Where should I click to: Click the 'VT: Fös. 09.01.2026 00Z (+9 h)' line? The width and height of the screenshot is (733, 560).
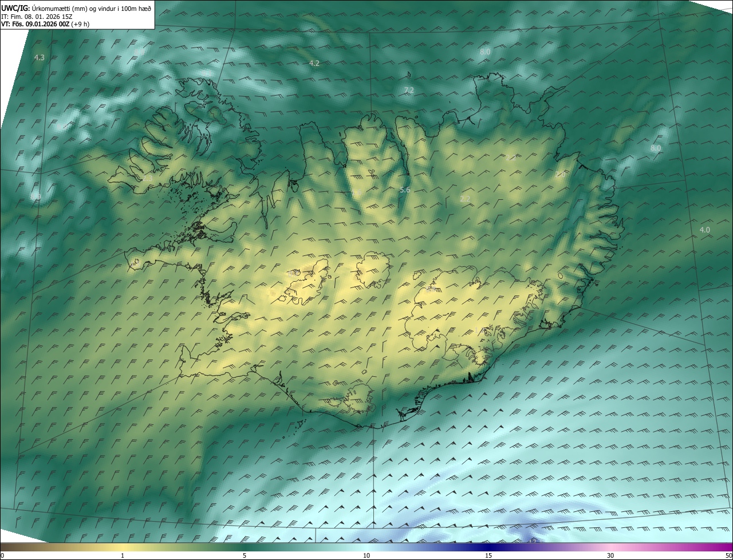point(45,24)
